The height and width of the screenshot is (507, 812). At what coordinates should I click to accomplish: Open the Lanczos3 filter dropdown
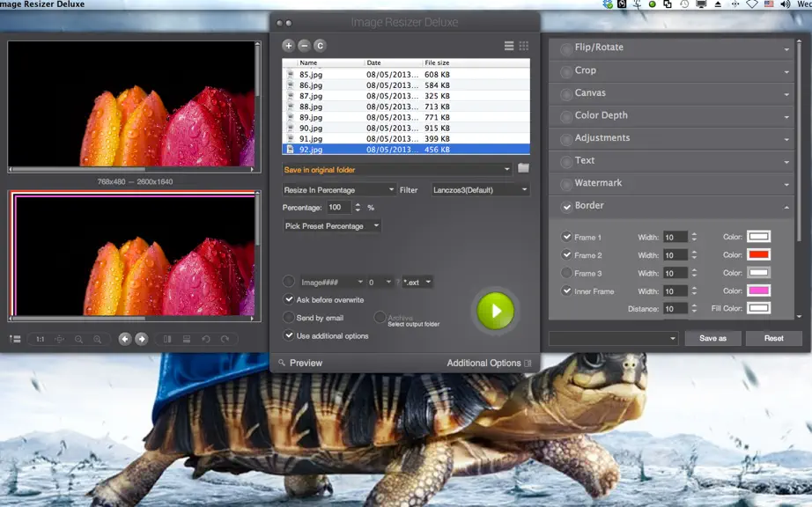tap(480, 190)
